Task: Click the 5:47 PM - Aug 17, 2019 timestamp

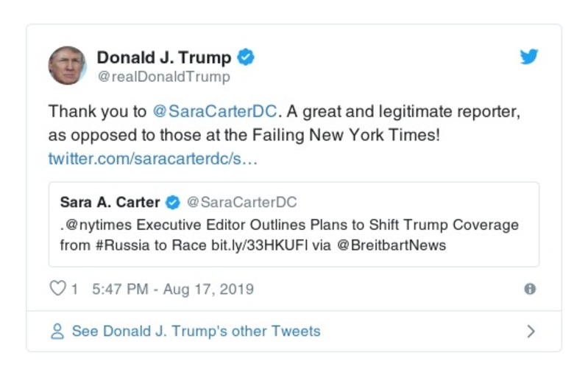Action: click(173, 289)
